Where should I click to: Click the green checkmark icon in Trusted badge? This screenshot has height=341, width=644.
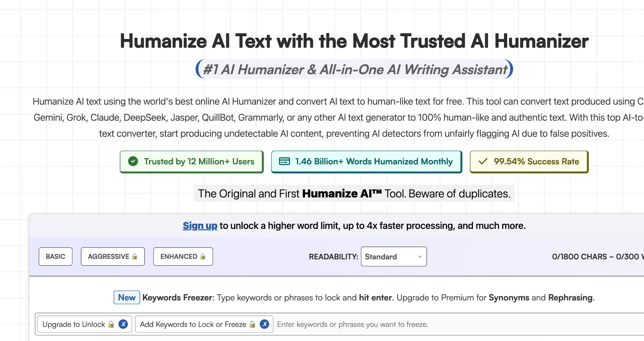[133, 162]
